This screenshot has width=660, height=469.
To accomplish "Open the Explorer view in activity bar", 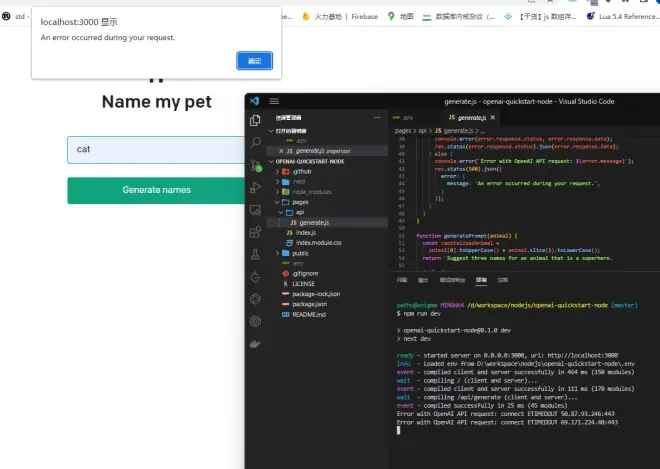I will 255,120.
